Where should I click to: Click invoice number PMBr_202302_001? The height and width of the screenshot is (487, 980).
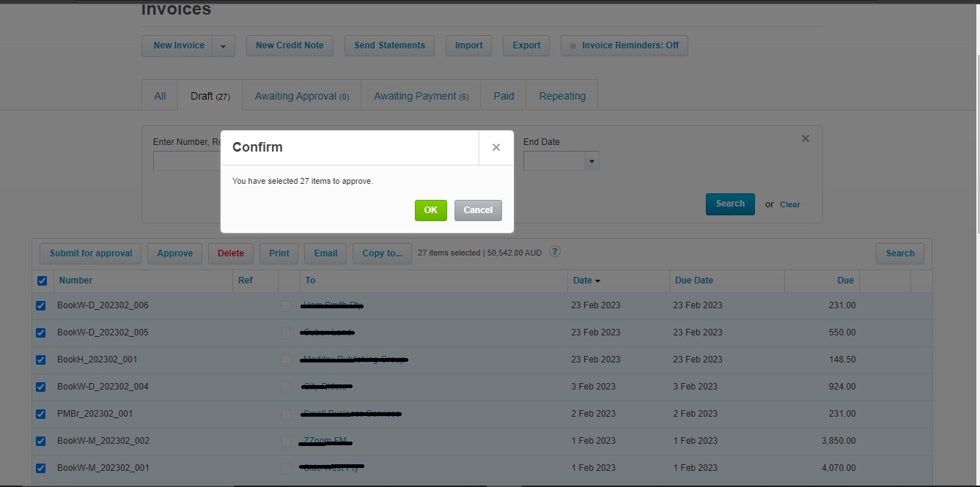[95, 414]
